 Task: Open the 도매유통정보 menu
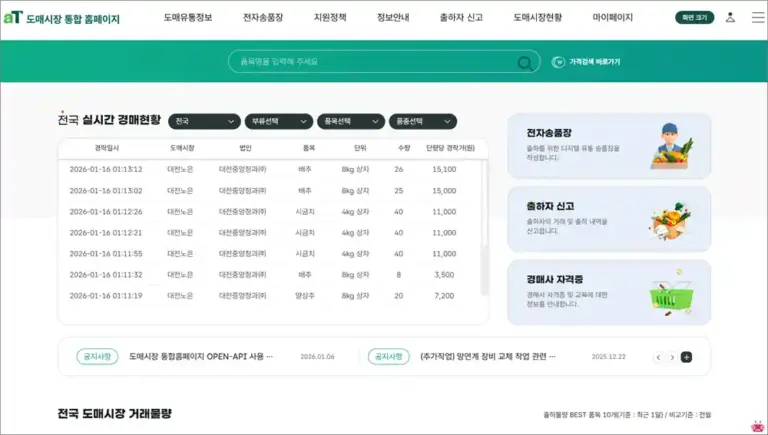(x=188, y=18)
